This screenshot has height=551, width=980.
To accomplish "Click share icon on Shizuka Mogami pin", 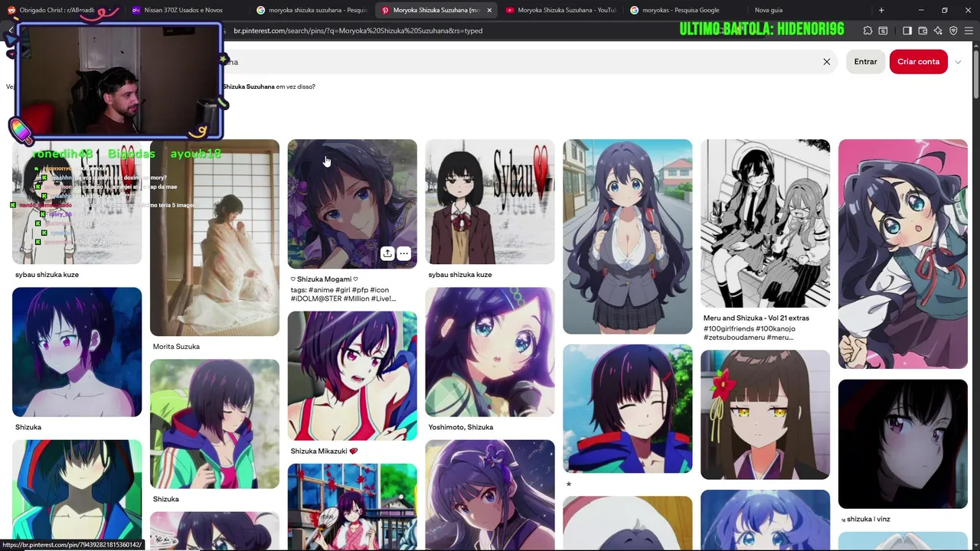I will tap(387, 253).
